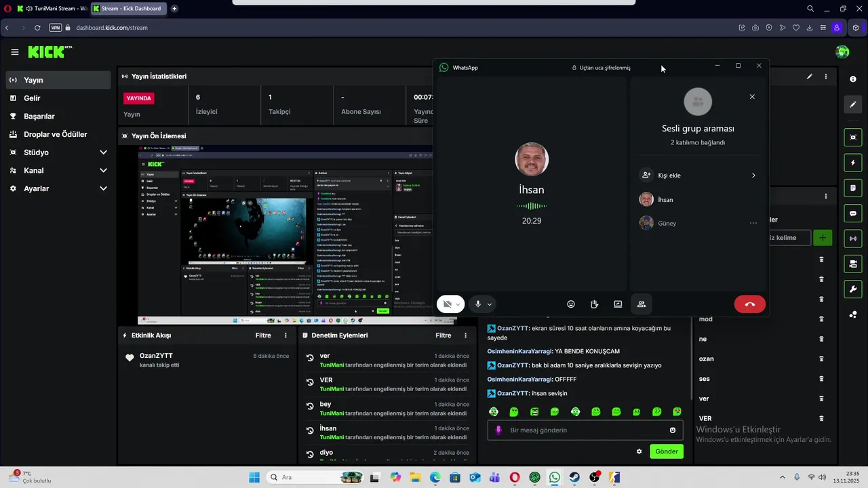Focus the blocked word input field
The height and width of the screenshot is (488, 868).
[x=790, y=238]
